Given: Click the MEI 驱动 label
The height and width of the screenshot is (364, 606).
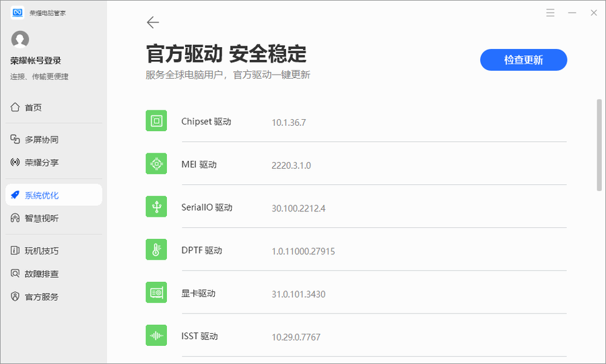Looking at the screenshot, I should pos(199,164).
